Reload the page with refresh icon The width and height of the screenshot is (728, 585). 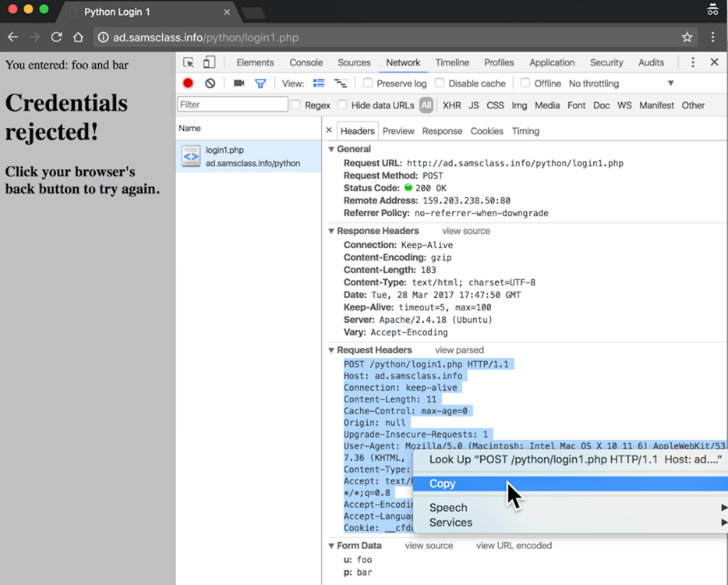point(56,37)
